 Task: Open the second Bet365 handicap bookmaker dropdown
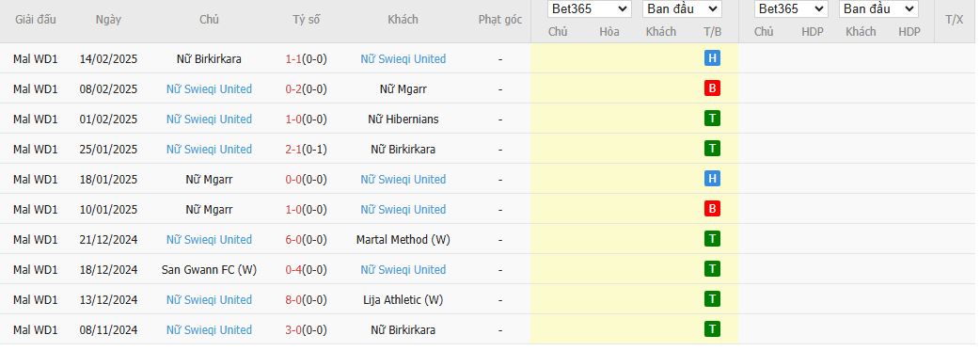tap(791, 8)
